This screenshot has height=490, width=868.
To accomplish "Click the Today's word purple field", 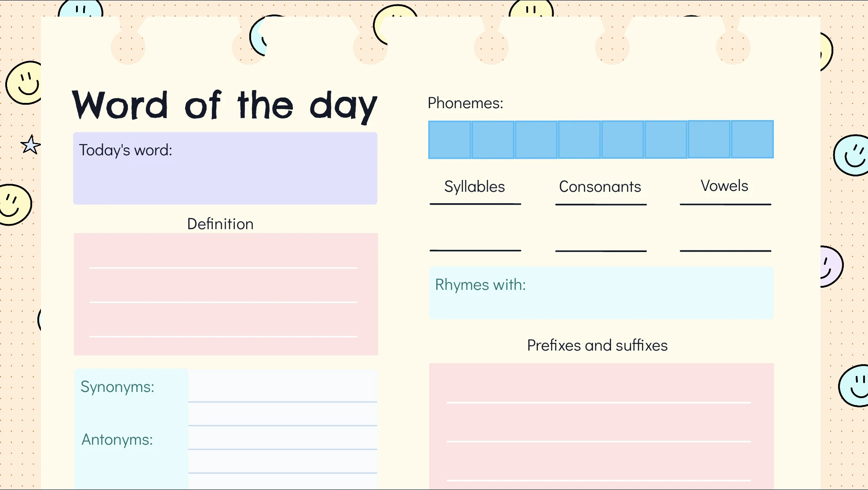I will click(x=225, y=168).
